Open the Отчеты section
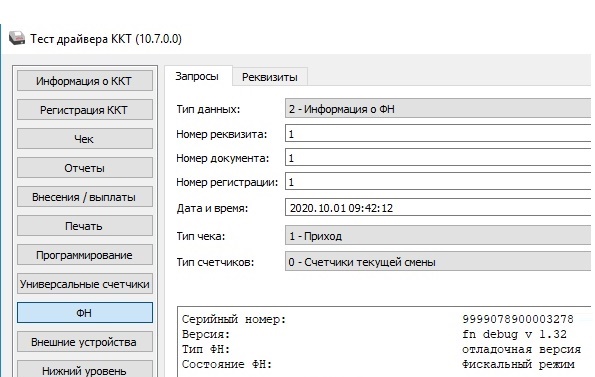Screen dimensions: 595x377 (85, 168)
